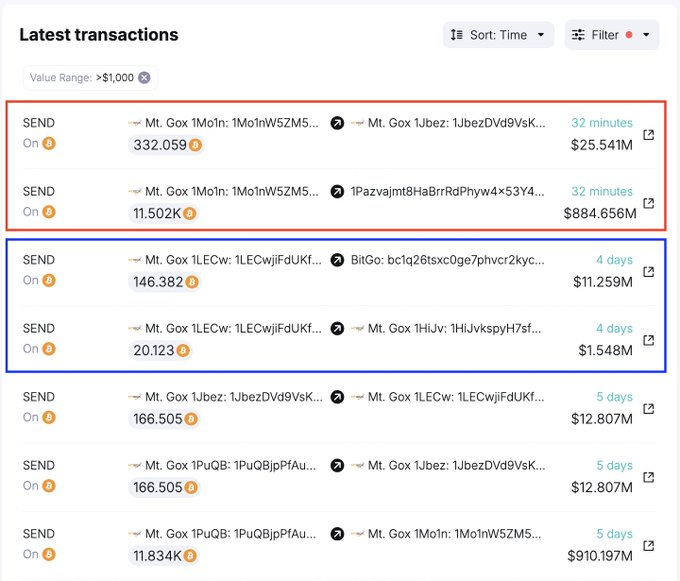Open external link for $910.197M transaction
This screenshot has height=581, width=680.
pos(649,546)
